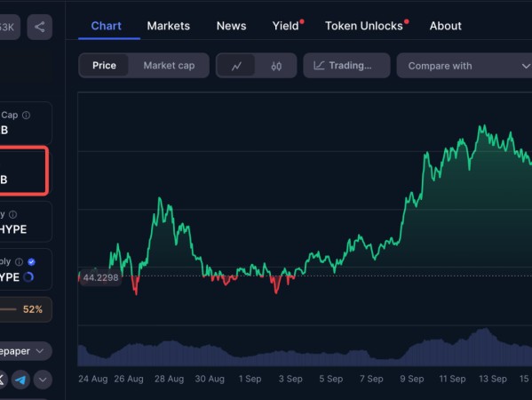Image resolution: width=532 pixels, height=400 pixels.
Task: Switch to line chart view icon
Action: tap(236, 66)
